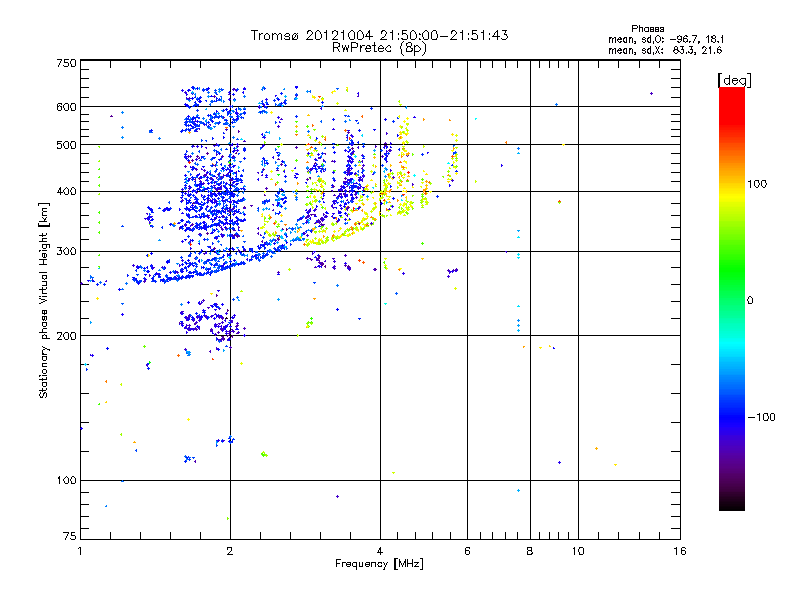
Task: Click the x-axis label '6'
Action: coord(467,551)
